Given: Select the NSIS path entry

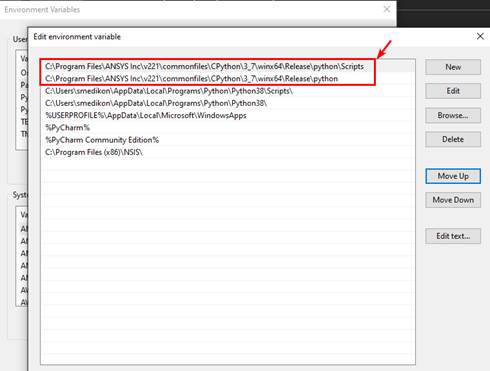Looking at the screenshot, I should tap(228, 152).
